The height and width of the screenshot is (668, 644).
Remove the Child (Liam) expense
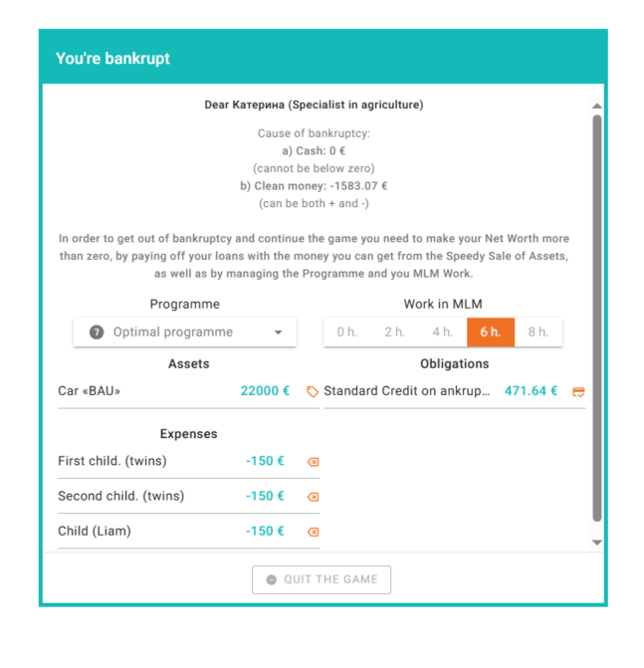tap(313, 532)
